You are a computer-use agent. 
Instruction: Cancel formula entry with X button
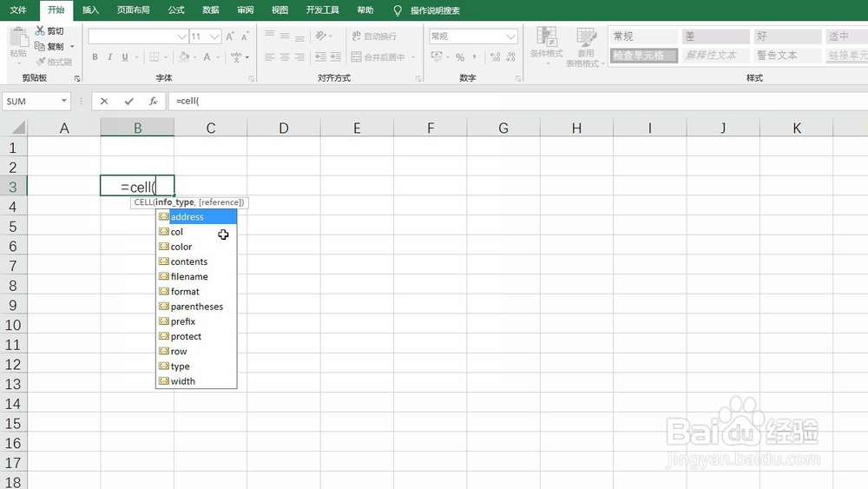point(104,101)
